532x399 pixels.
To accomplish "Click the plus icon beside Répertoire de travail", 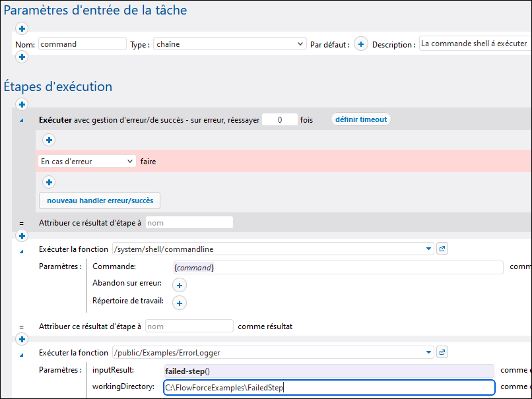I will tap(180, 303).
